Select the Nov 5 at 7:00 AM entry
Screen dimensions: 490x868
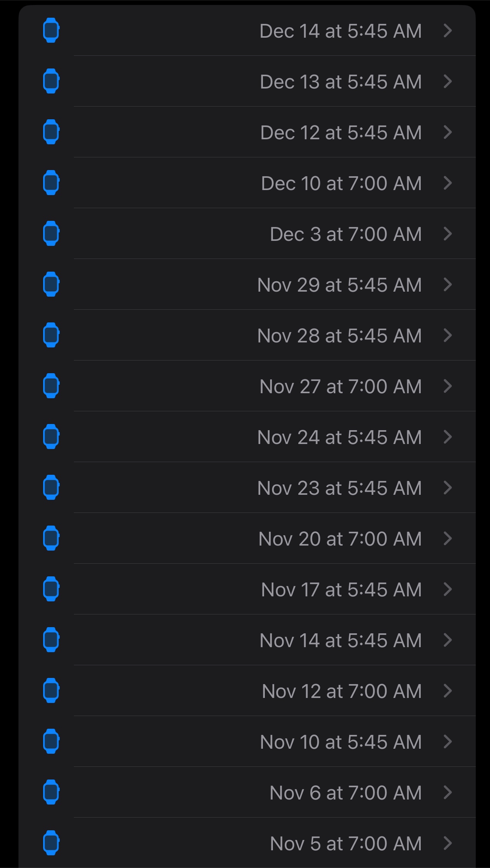345,843
